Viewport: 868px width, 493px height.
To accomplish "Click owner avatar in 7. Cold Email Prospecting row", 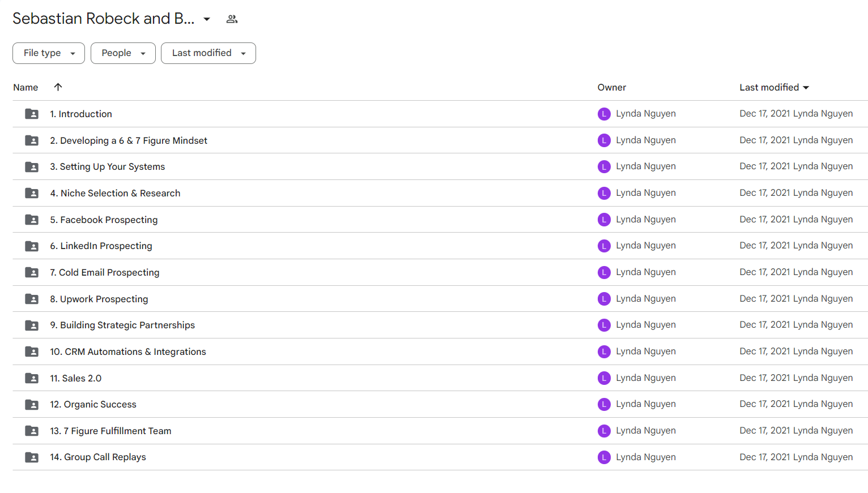I will (x=604, y=272).
